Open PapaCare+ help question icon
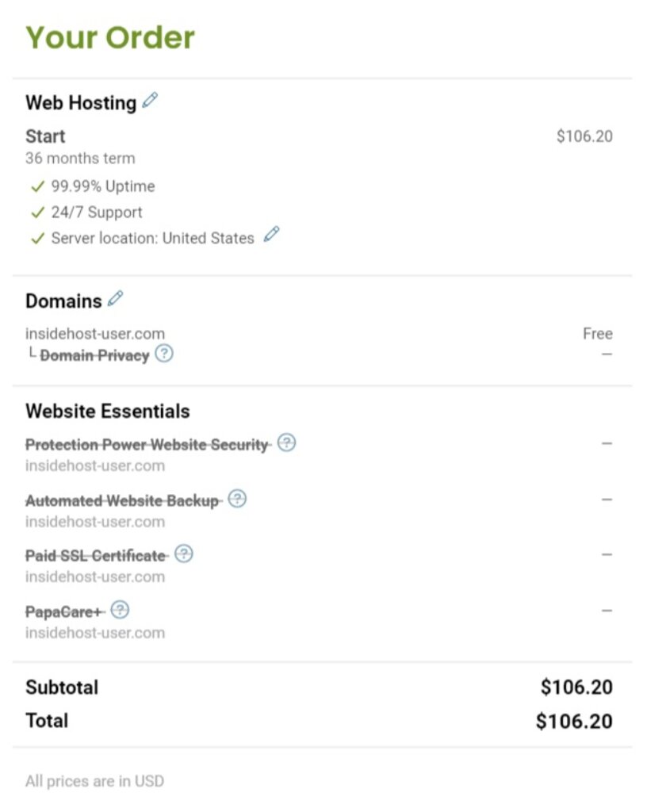The image size is (647, 812). coord(120,610)
